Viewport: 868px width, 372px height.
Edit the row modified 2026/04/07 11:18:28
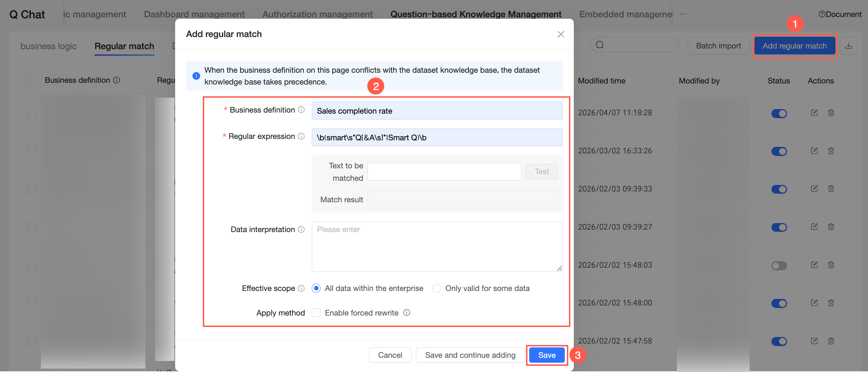coord(814,113)
